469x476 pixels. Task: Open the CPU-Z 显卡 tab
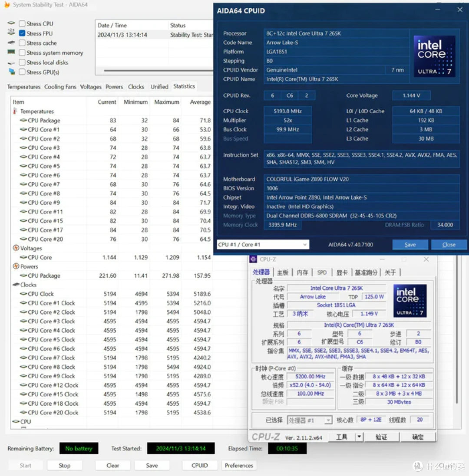click(342, 272)
